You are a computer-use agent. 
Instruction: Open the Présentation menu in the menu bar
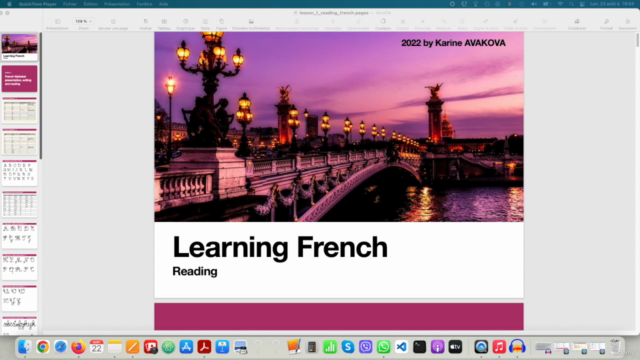[x=117, y=4]
